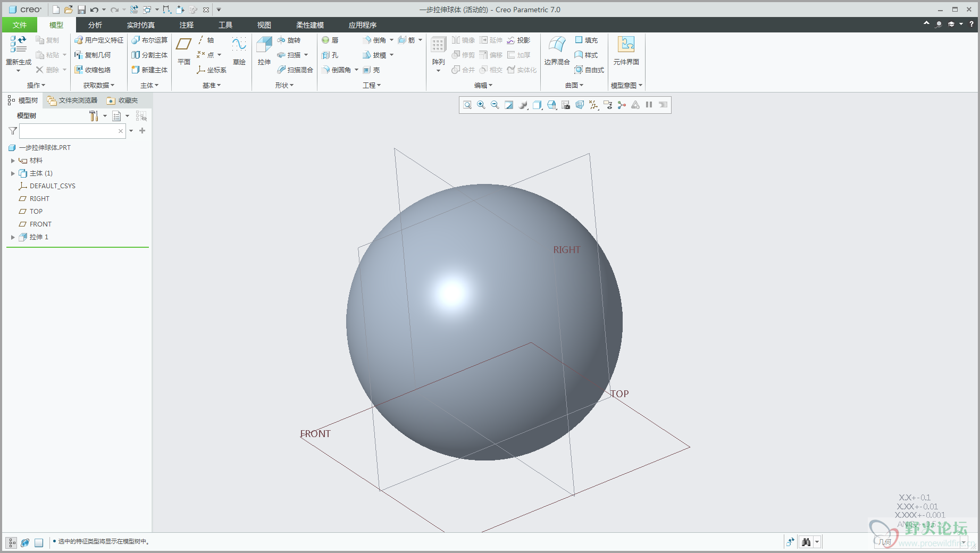Image resolution: width=980 pixels, height=553 pixels.
Task: Switch to the 注释 ribbon tab
Action: click(x=187, y=25)
